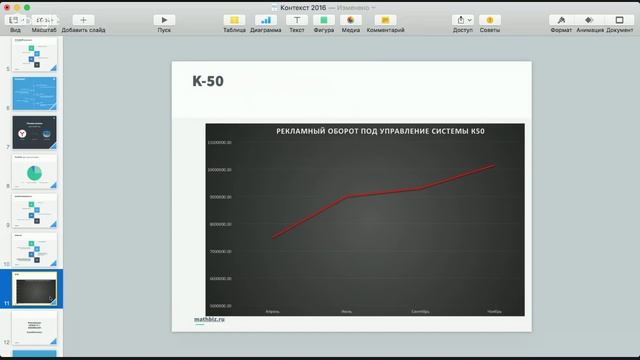Open the Анимация animation panel
Viewport: 640px width, 360px height.
click(589, 20)
